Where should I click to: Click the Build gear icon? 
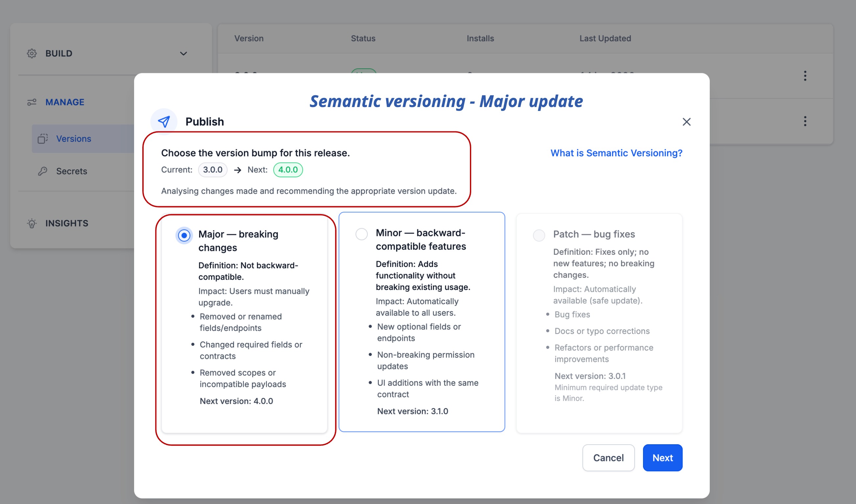(32, 54)
